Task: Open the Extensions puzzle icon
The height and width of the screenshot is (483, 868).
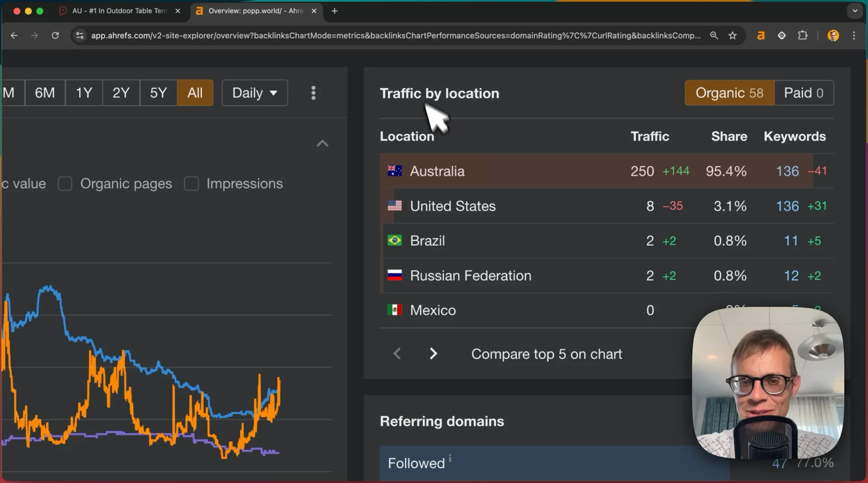Action: 803,35
